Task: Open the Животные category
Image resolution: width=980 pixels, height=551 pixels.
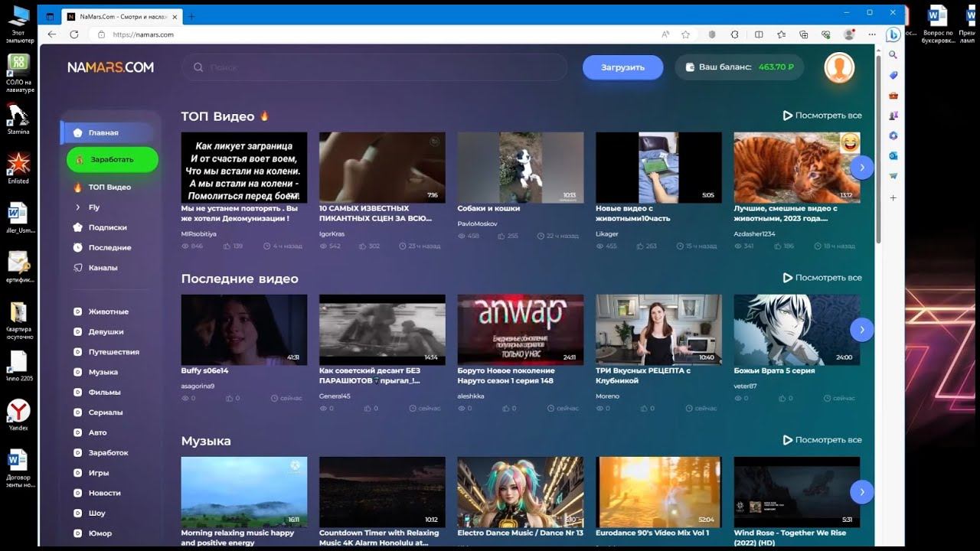Action: click(108, 311)
